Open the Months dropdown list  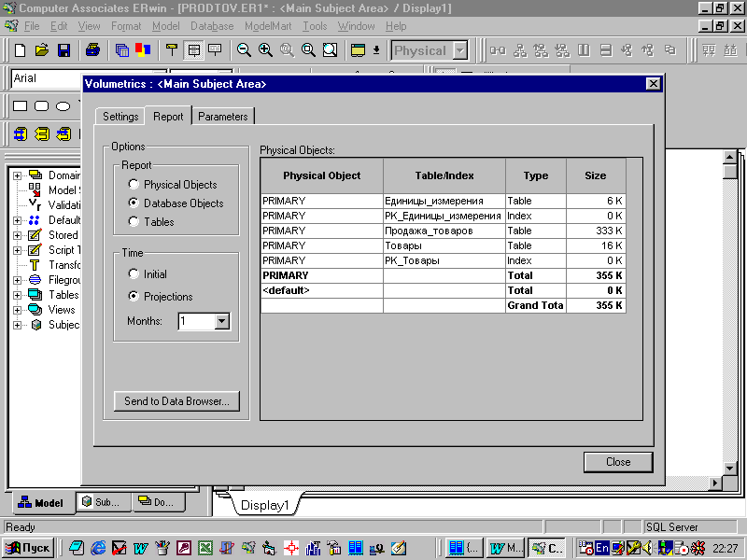pyautogui.click(x=221, y=321)
